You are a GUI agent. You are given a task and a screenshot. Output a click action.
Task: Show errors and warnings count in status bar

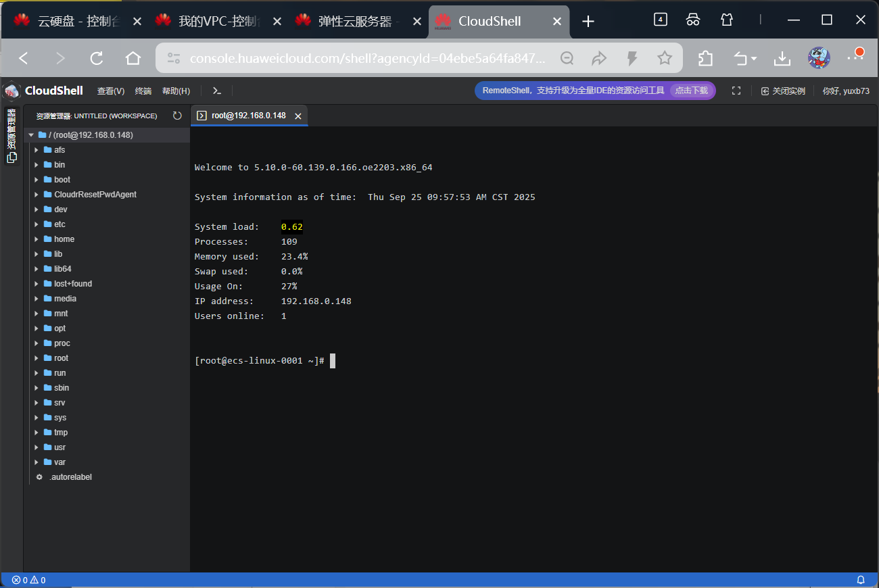pos(28,580)
